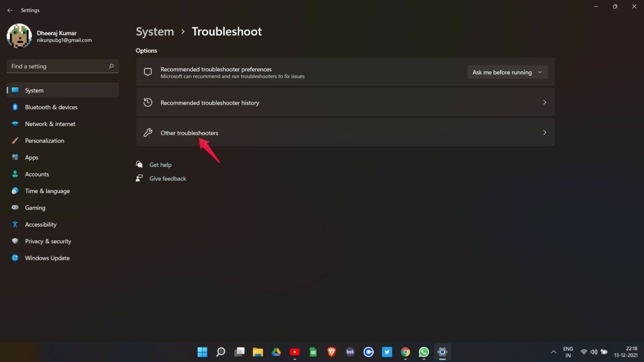Open File Explorer from the taskbar
Screen dimensions: 644x362
pos(258,352)
